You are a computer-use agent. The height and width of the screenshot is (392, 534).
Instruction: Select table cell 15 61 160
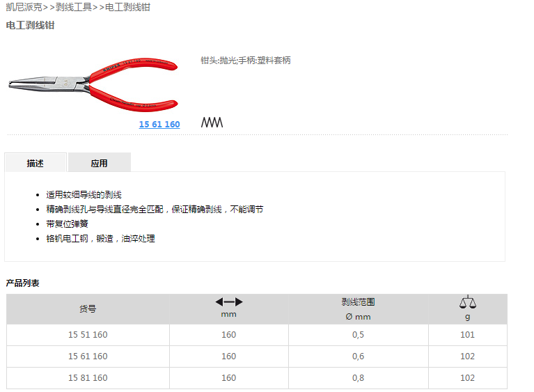(x=88, y=356)
